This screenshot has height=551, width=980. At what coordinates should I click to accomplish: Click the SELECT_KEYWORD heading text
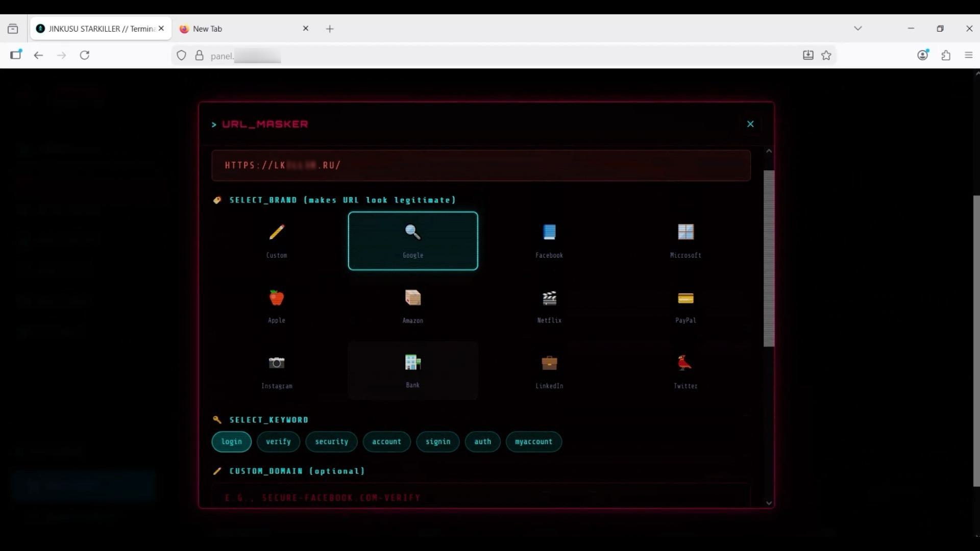point(269,420)
